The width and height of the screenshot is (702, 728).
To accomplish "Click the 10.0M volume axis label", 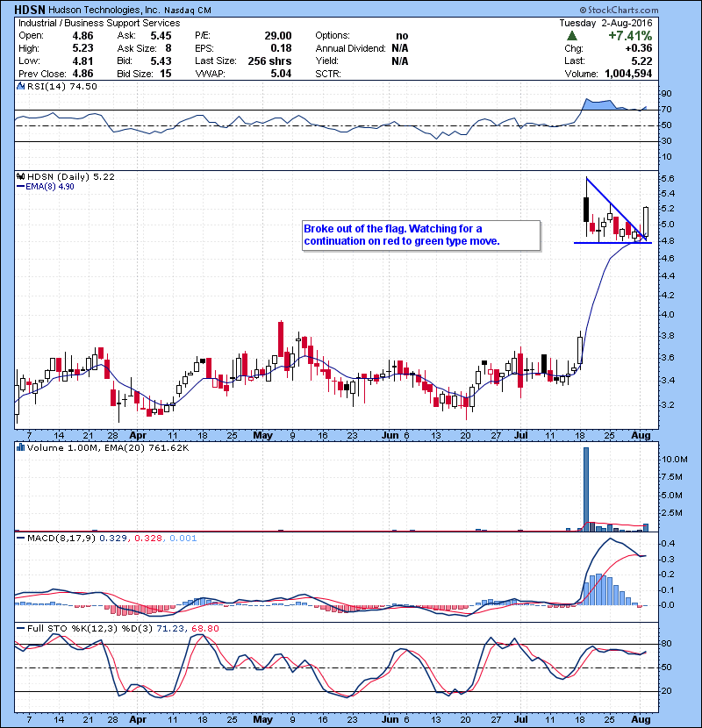I will pos(674,460).
